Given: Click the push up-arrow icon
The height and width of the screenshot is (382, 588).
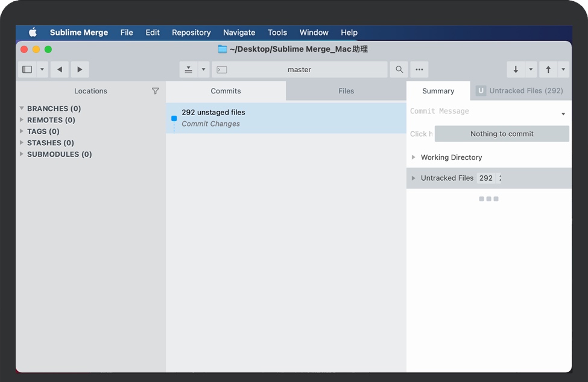Looking at the screenshot, I should (x=548, y=69).
